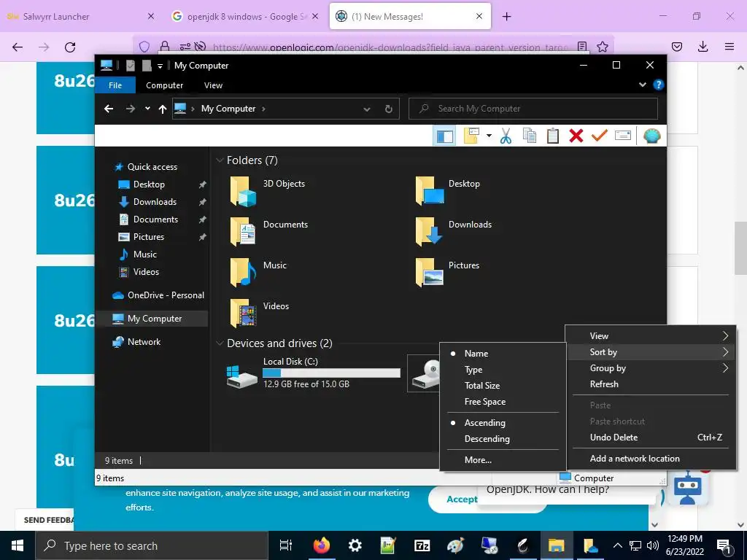The height and width of the screenshot is (560, 747).
Task: Open the browser Downloads arrow icon
Action: (x=703, y=47)
